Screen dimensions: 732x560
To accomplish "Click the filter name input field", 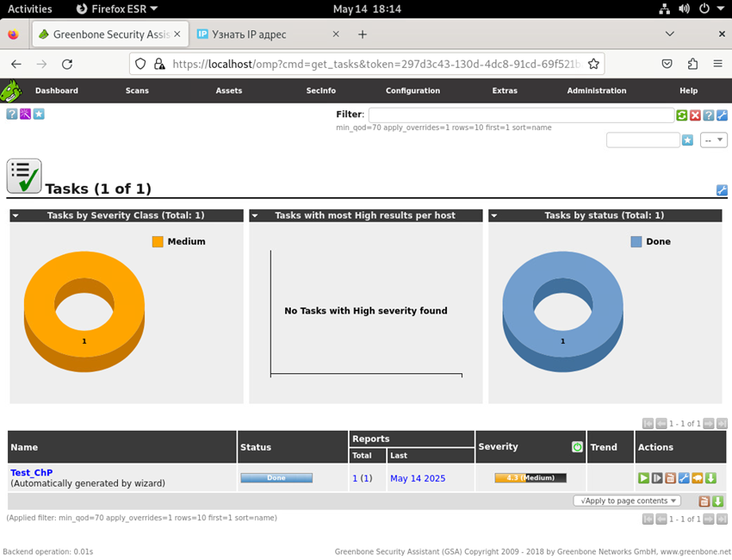I will coord(642,140).
